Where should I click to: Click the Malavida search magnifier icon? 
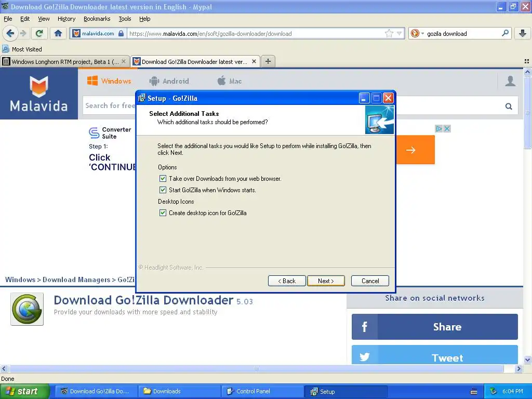[x=509, y=106]
